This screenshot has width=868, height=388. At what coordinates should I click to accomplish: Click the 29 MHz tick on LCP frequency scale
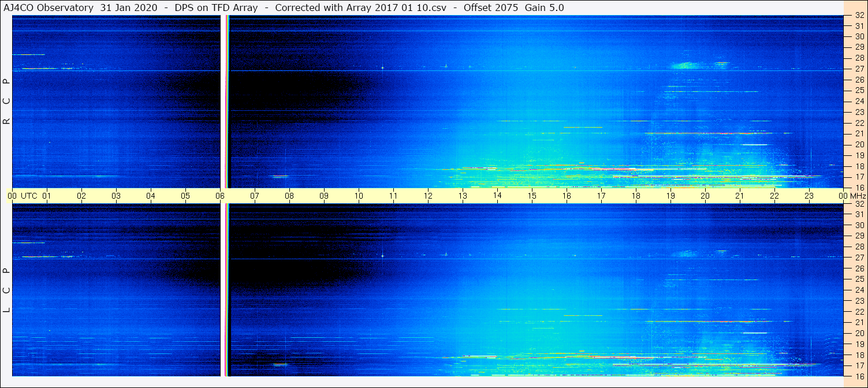(x=859, y=236)
